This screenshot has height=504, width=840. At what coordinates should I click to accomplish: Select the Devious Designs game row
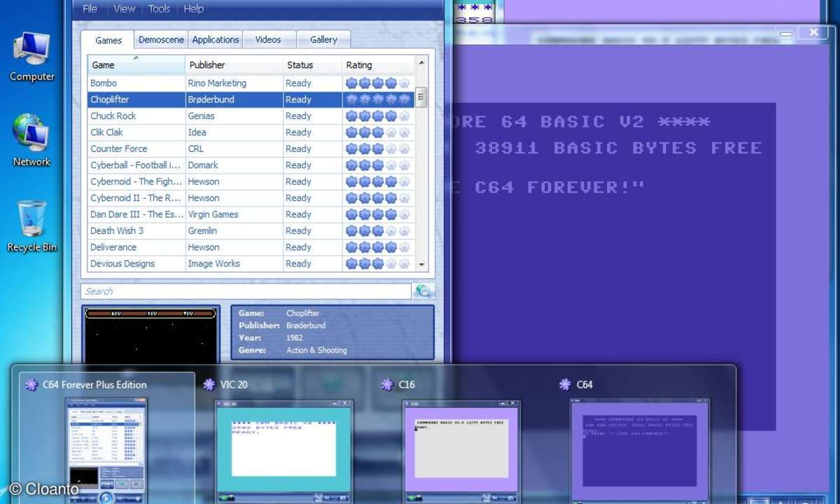[250, 264]
